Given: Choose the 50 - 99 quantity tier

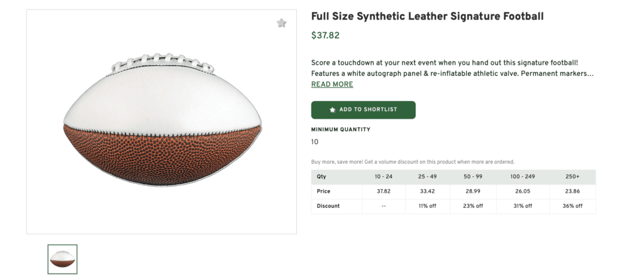Looking at the screenshot, I should pos(472,176).
